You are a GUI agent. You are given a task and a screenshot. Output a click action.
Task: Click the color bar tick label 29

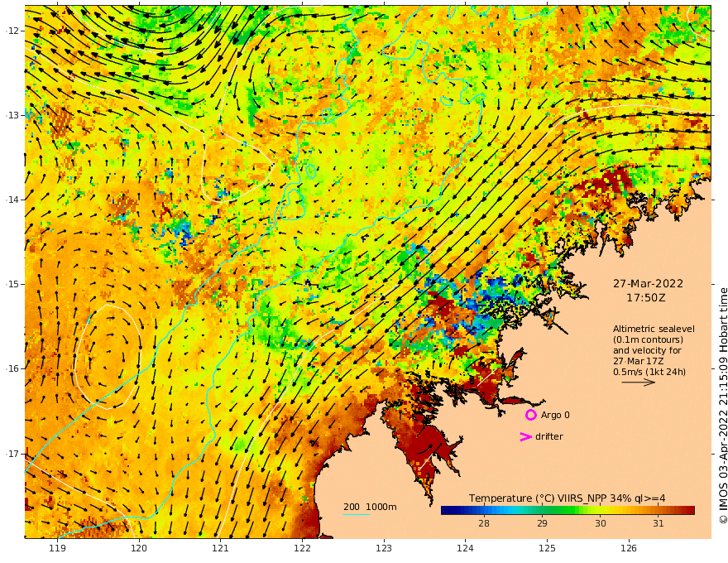[542, 523]
